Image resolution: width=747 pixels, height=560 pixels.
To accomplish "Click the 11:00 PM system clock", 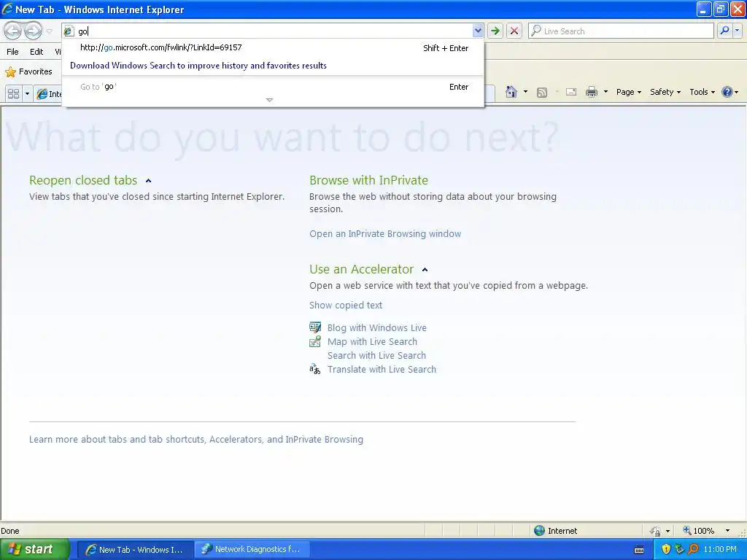I will (x=720, y=550).
